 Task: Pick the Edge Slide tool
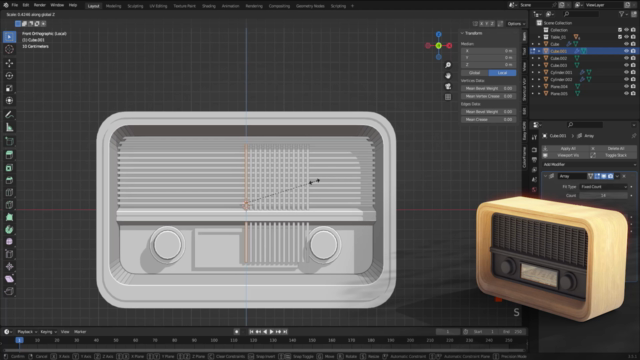(x=9, y=254)
